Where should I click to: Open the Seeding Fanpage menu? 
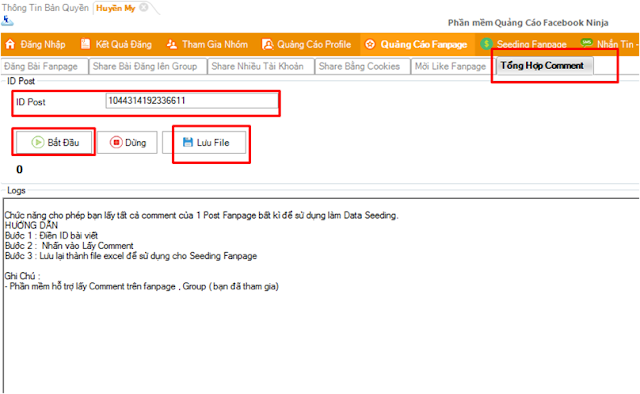(x=524, y=44)
